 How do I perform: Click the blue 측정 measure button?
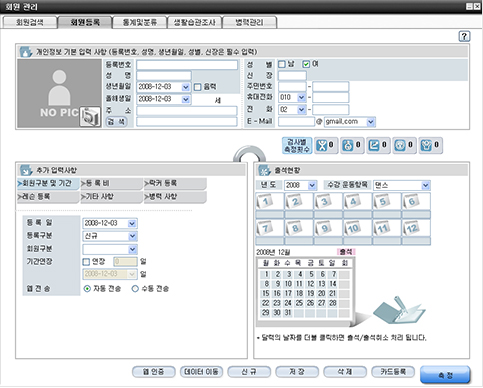[445, 375]
